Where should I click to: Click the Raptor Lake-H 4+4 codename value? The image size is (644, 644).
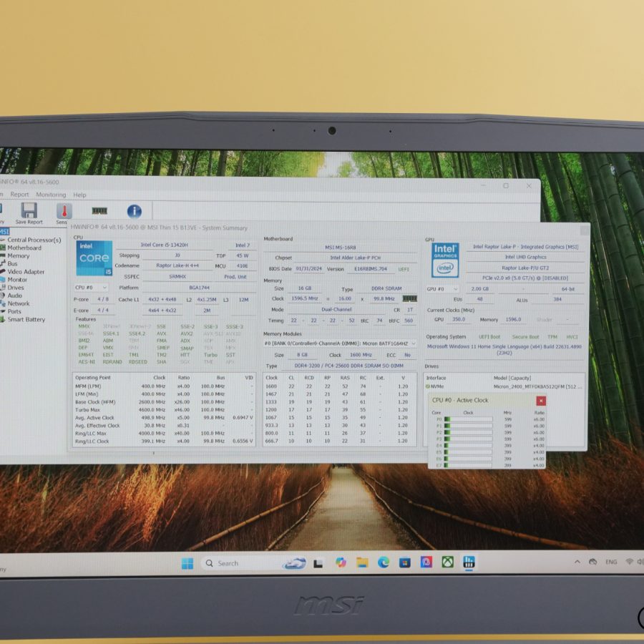(x=177, y=265)
